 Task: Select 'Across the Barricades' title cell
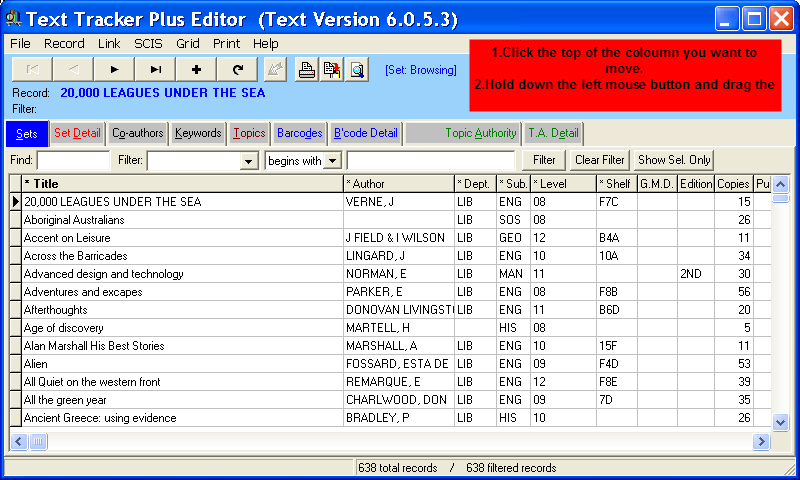coord(183,256)
